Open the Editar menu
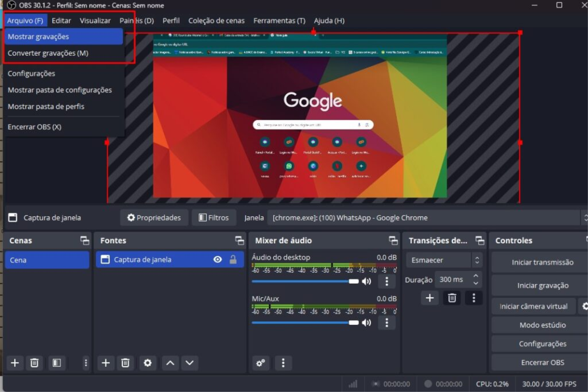 61,21
